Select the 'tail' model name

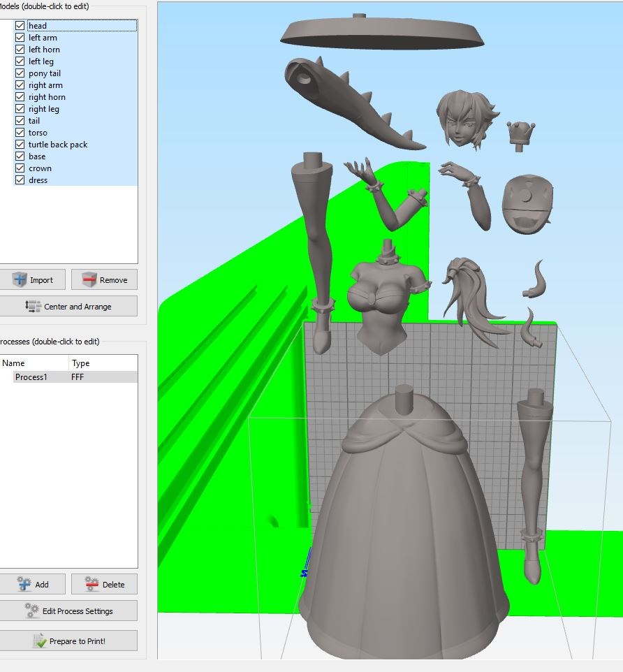click(34, 121)
